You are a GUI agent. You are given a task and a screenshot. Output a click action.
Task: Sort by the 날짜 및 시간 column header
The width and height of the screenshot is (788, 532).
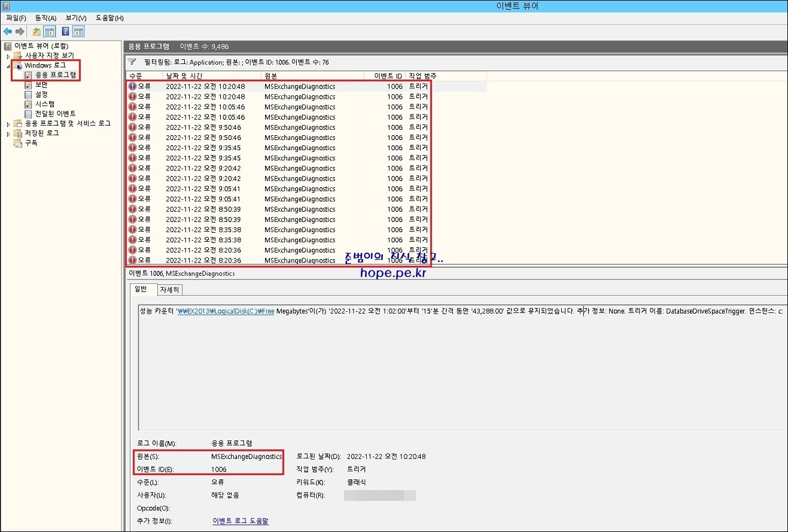click(212, 76)
